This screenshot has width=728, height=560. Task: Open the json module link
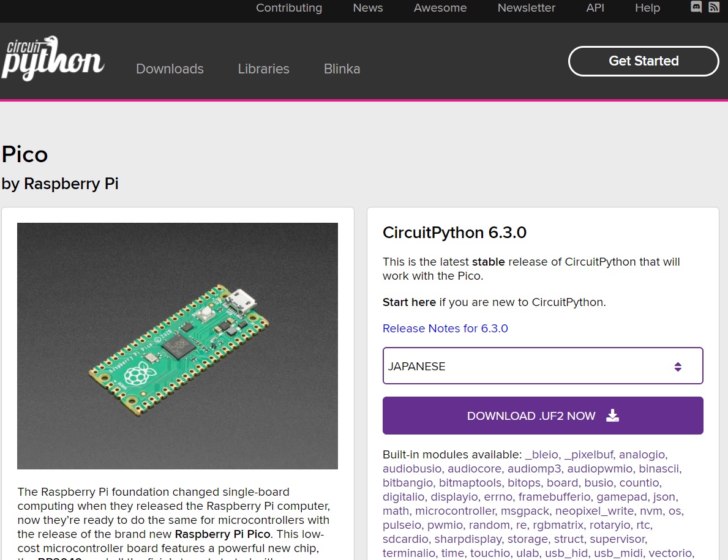pyautogui.click(x=664, y=497)
